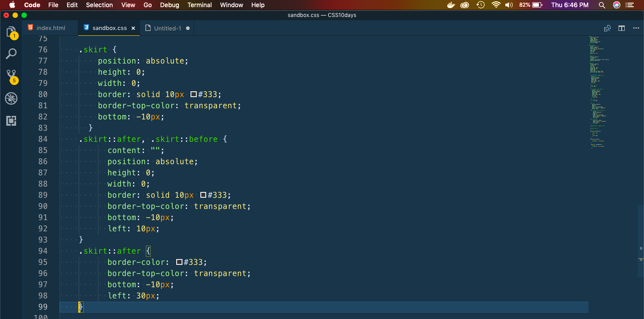Click the Docker whale menu bar icon

(x=451, y=5)
